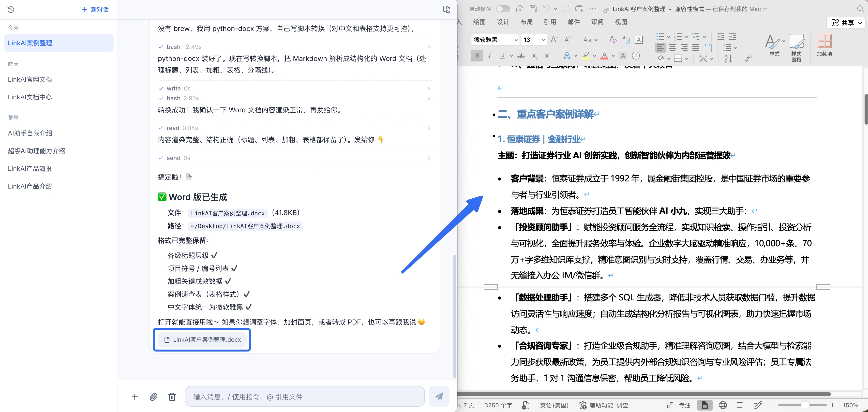Viewport: 868px width, 412px height.
Task: Click the plus icon beside message input
Action: pos(135,397)
